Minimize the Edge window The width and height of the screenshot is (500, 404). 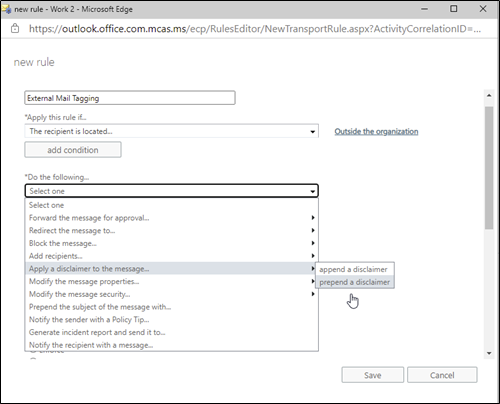(424, 9)
